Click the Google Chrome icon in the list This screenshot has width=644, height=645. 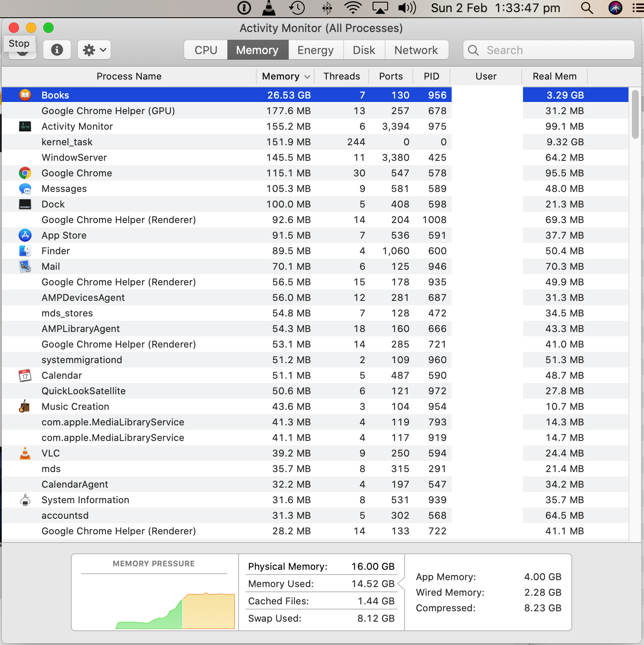25,173
